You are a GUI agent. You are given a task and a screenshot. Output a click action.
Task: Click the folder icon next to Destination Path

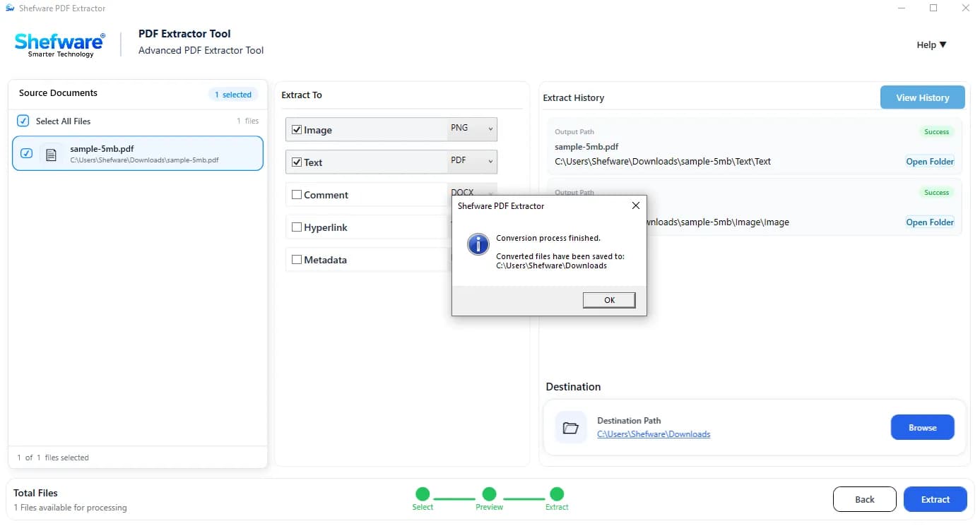571,427
